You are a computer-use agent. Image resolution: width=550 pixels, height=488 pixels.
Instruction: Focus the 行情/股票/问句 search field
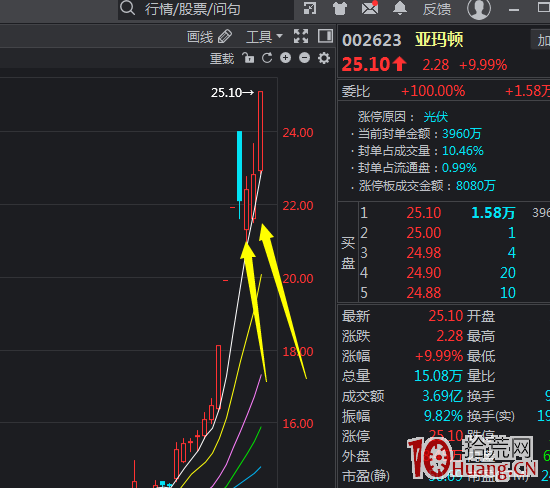(x=206, y=9)
